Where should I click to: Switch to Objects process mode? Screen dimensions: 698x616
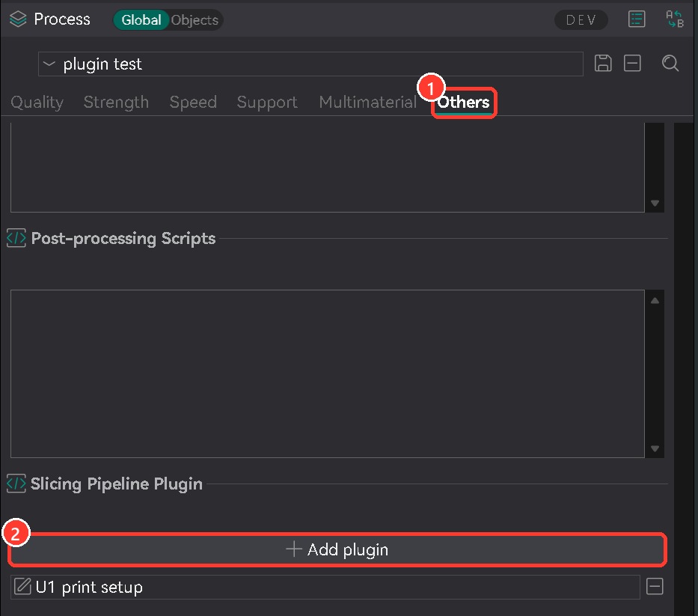(195, 20)
